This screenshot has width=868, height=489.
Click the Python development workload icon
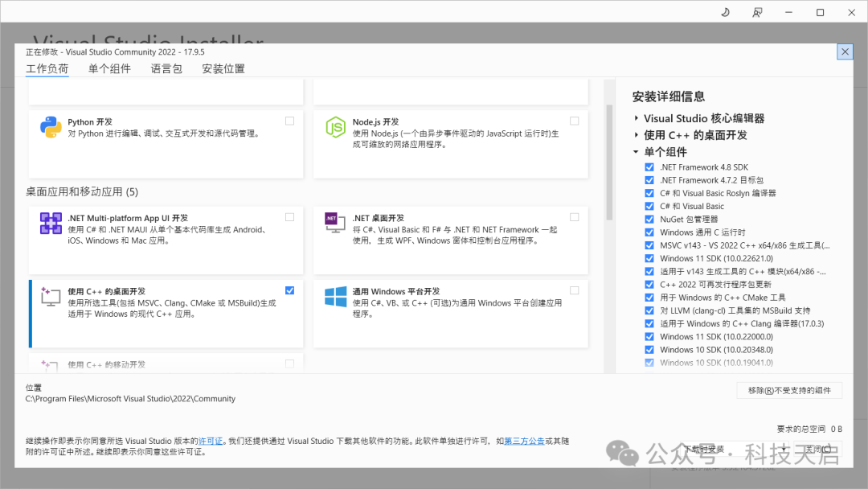tap(51, 127)
